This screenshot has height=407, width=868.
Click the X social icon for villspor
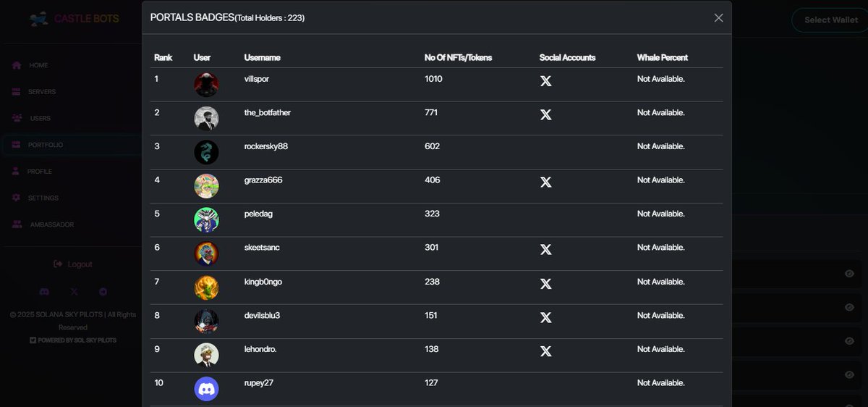tap(546, 81)
